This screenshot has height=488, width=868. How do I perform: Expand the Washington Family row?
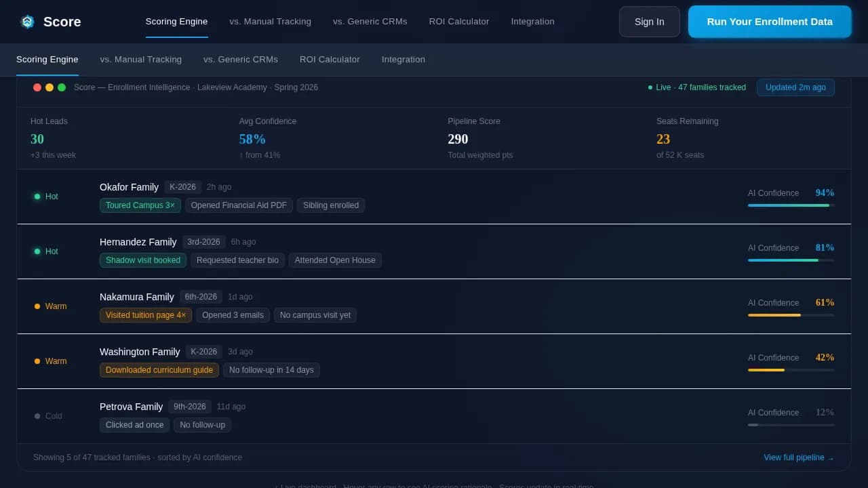[434, 361]
